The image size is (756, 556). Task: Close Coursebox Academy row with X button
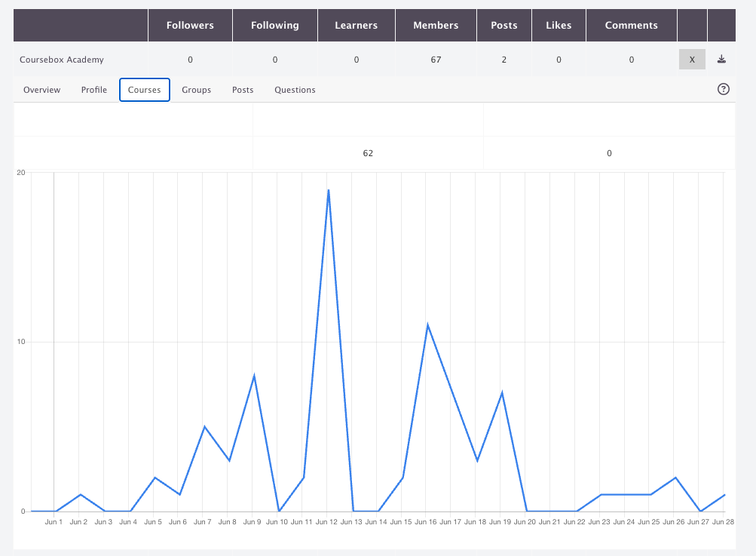tap(692, 60)
